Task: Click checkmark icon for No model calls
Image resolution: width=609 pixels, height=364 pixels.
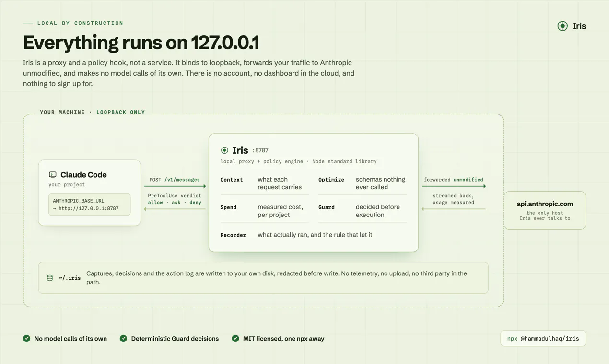Action: (27, 339)
